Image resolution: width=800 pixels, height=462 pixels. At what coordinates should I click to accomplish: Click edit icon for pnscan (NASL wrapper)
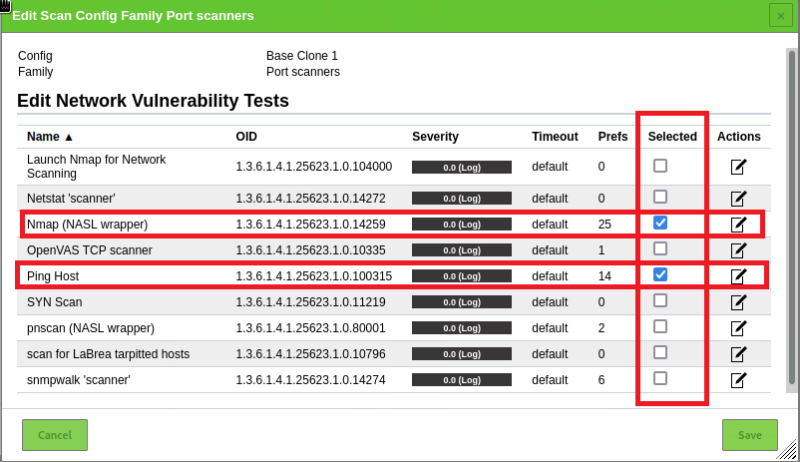tap(738, 328)
